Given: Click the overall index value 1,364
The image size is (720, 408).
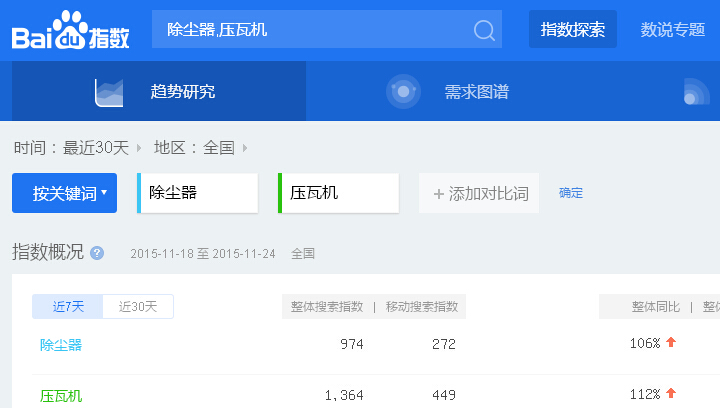Looking at the screenshot, I should click(344, 395).
